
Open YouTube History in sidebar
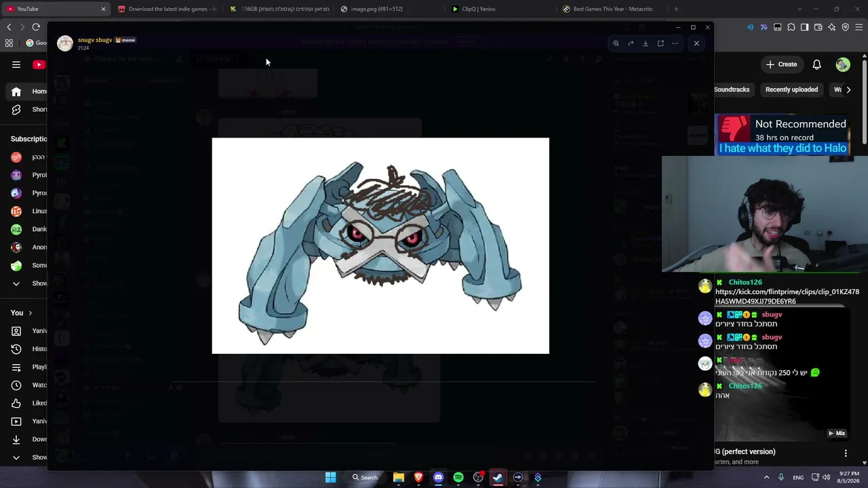click(x=28, y=349)
